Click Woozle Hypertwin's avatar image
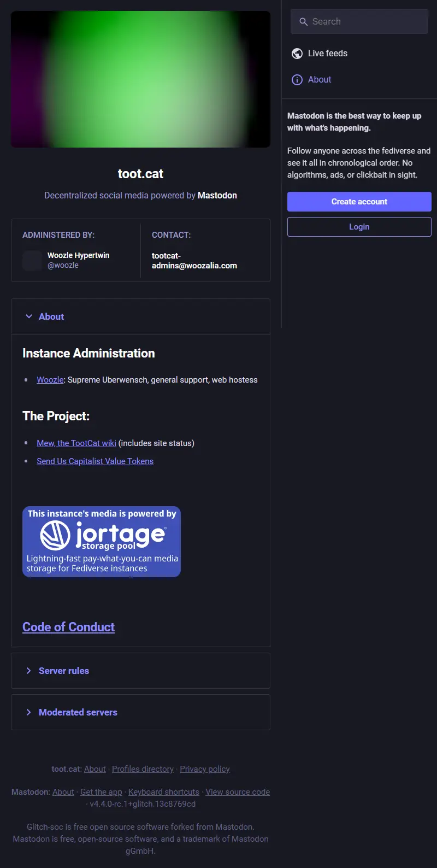 coord(32,261)
